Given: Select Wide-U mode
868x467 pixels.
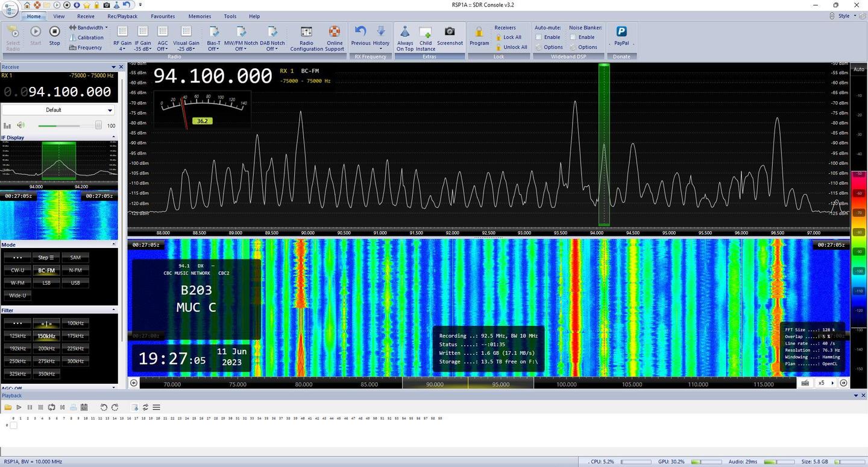Looking at the screenshot, I should pyautogui.click(x=17, y=295).
